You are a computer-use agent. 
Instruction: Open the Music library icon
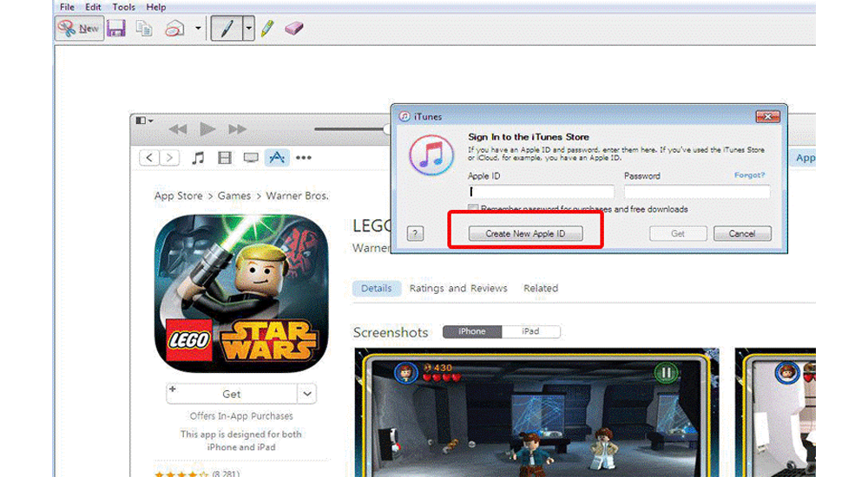tap(198, 158)
